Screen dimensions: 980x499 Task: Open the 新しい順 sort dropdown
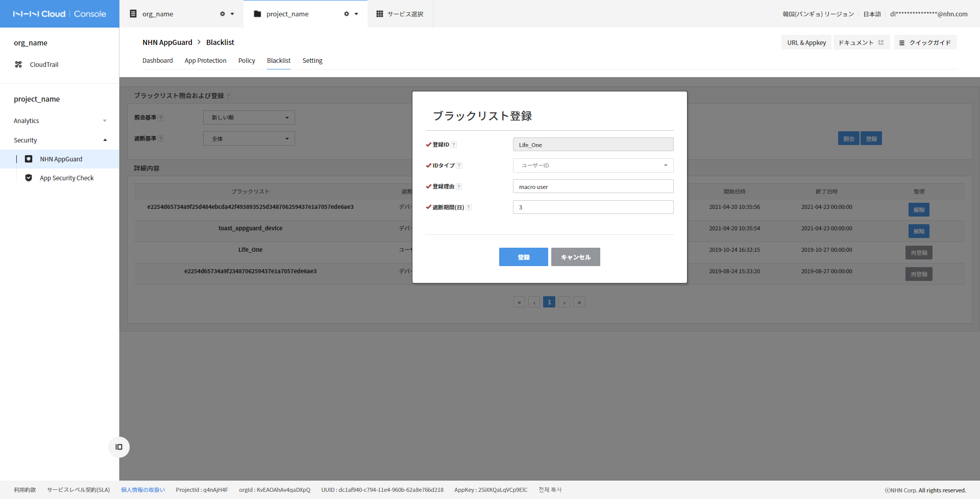click(249, 117)
